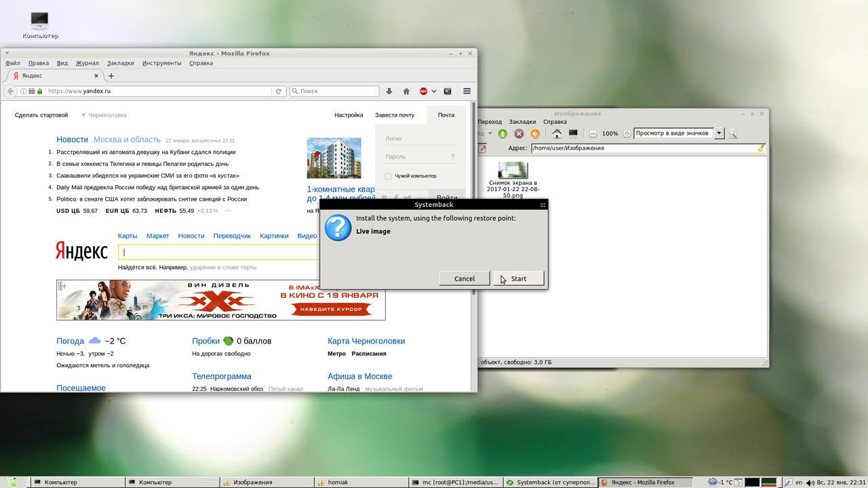Click the Yandex search input box
The image size is (868, 488).
coord(220,252)
